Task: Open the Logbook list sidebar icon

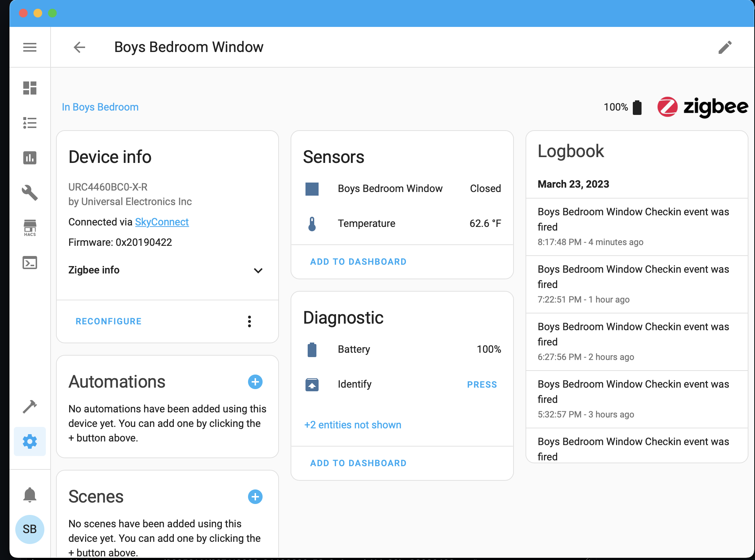Action: (30, 123)
